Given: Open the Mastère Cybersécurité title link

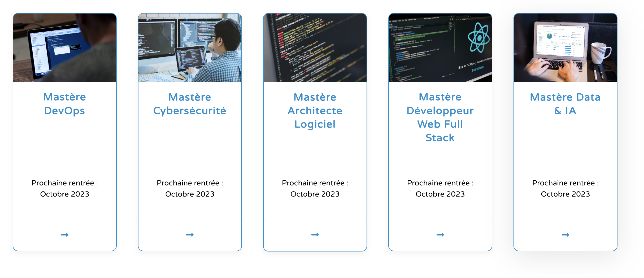Looking at the screenshot, I should coord(190,104).
